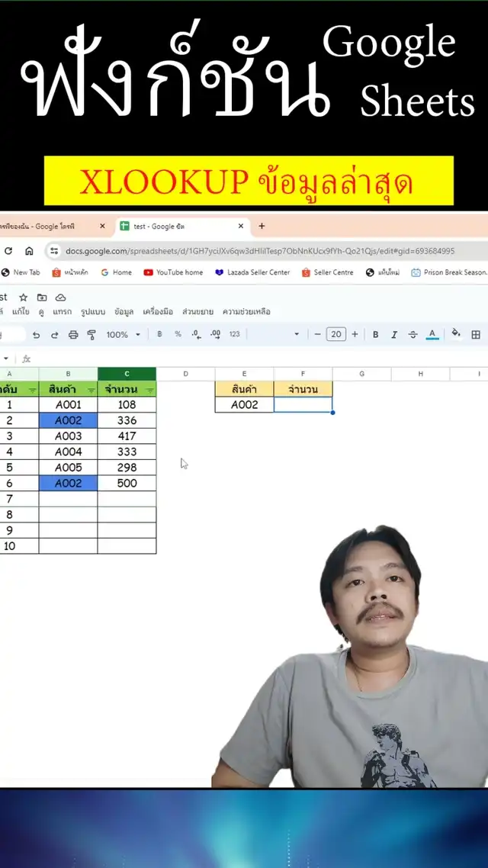This screenshot has height=868, width=488.
Task: Click the Print icon
Action: 73,335
